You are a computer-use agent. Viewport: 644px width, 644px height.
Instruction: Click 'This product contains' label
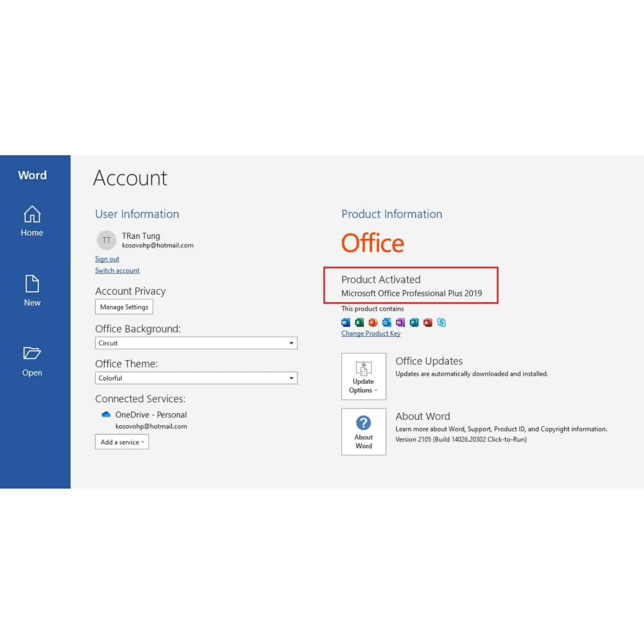pos(372,309)
